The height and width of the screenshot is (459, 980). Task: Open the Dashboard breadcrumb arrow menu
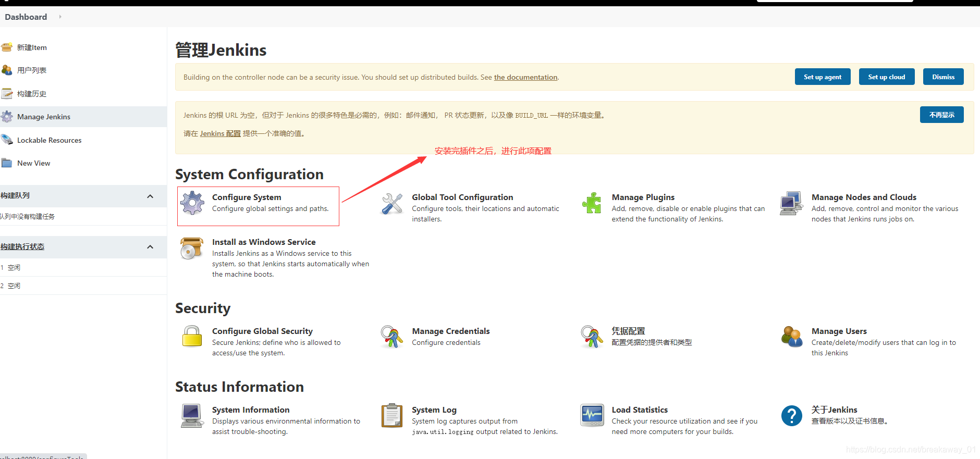tap(60, 17)
